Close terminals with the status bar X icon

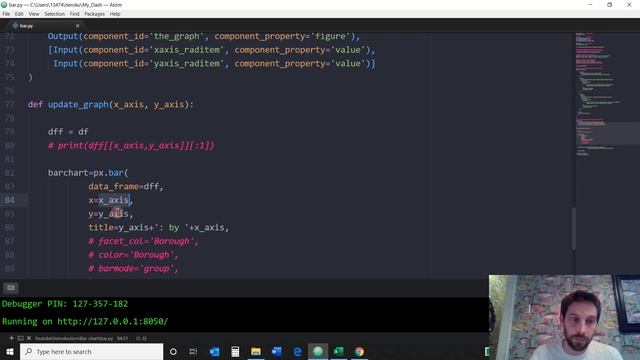[29, 338]
